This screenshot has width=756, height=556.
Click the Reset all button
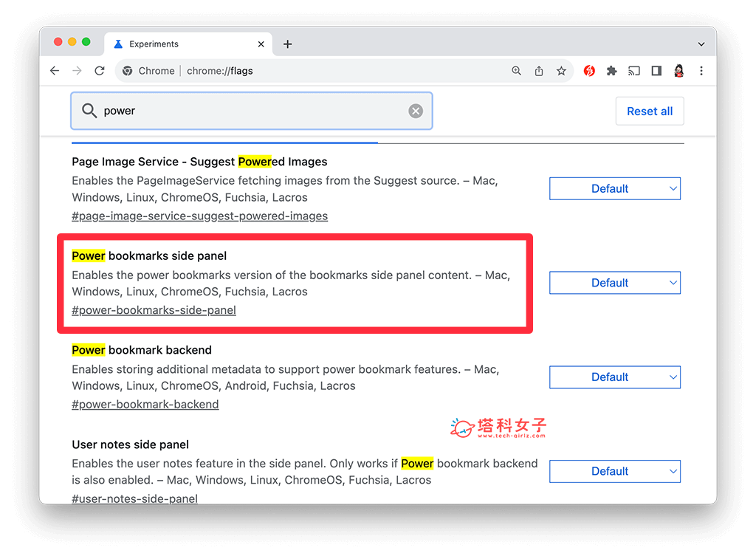(650, 111)
